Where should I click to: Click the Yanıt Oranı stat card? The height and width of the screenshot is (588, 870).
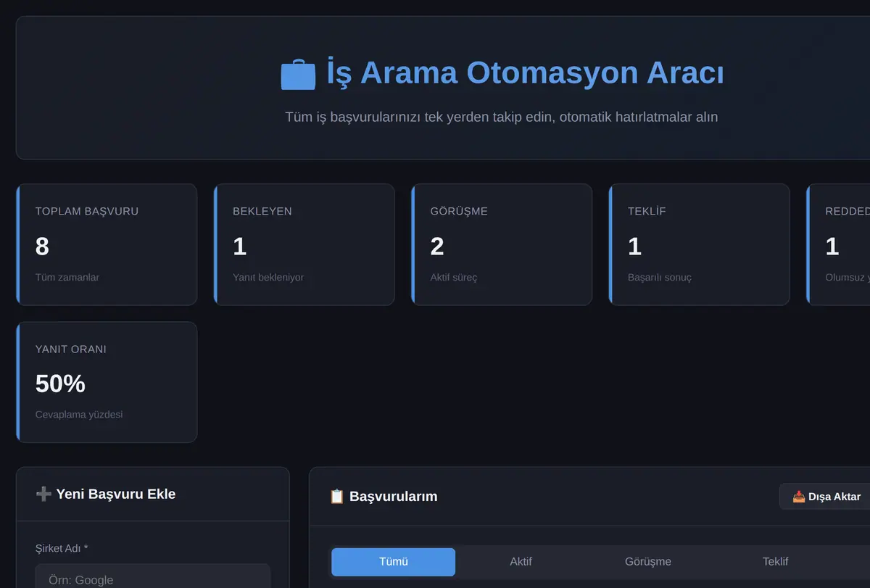pyautogui.click(x=107, y=382)
